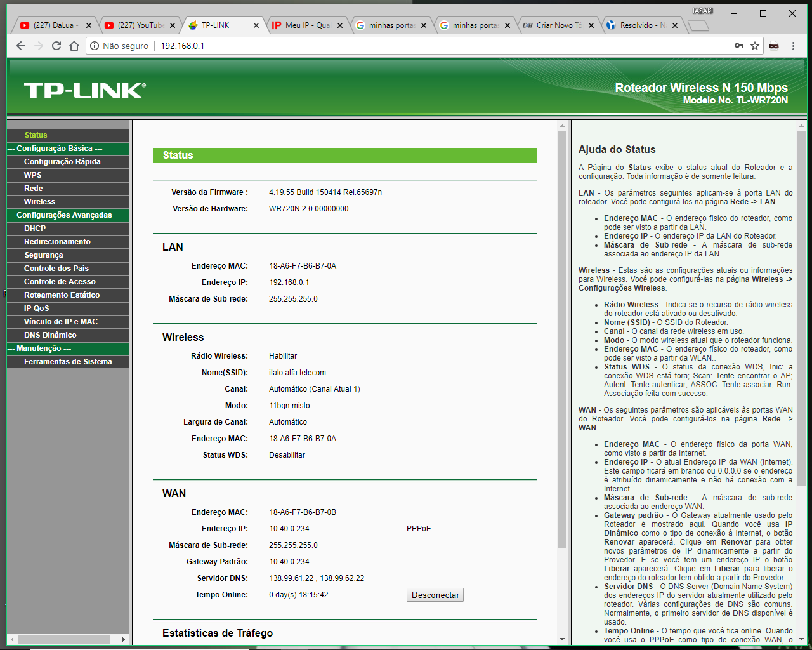Image resolution: width=812 pixels, height=650 pixels.
Task: Click the help panel vertical scrollbar
Action: (x=802, y=308)
